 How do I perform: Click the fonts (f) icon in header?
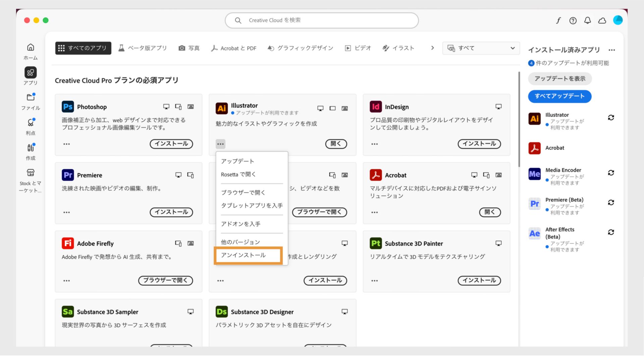point(558,20)
